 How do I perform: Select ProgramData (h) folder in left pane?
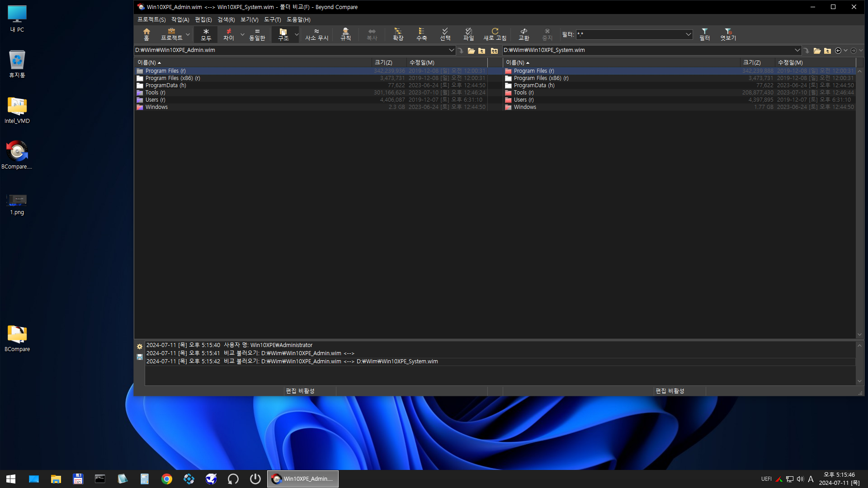[x=311, y=85]
